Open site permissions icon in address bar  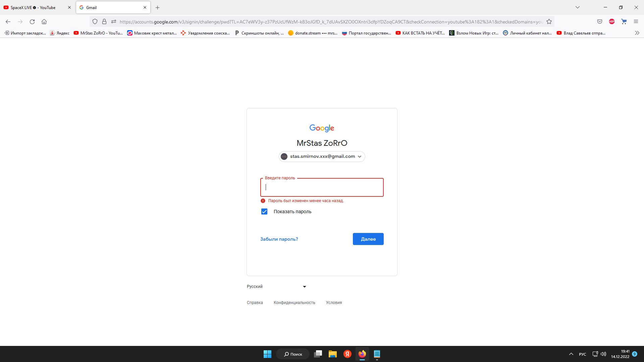pyautogui.click(x=114, y=22)
